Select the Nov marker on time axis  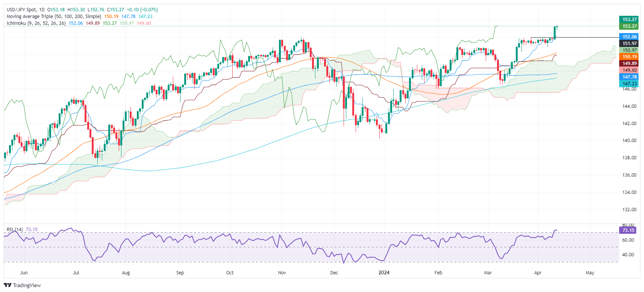[282, 273]
